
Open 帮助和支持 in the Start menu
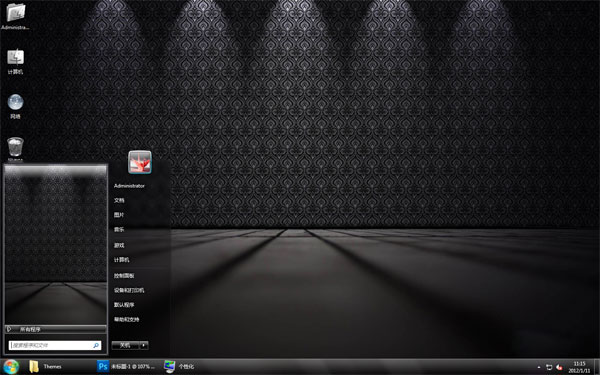click(127, 320)
